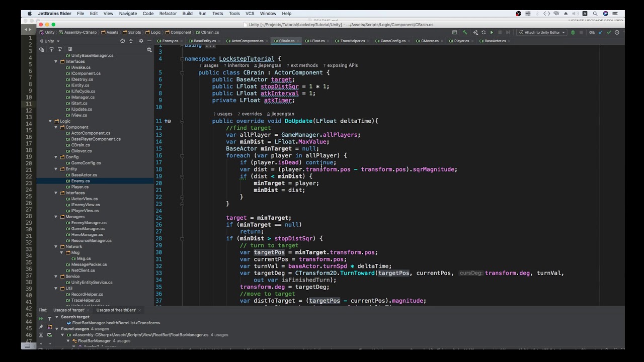Viewport: 644px width, 362px height.
Task: Click 'exposing APIs' code lens link
Action: pyautogui.click(x=340, y=65)
